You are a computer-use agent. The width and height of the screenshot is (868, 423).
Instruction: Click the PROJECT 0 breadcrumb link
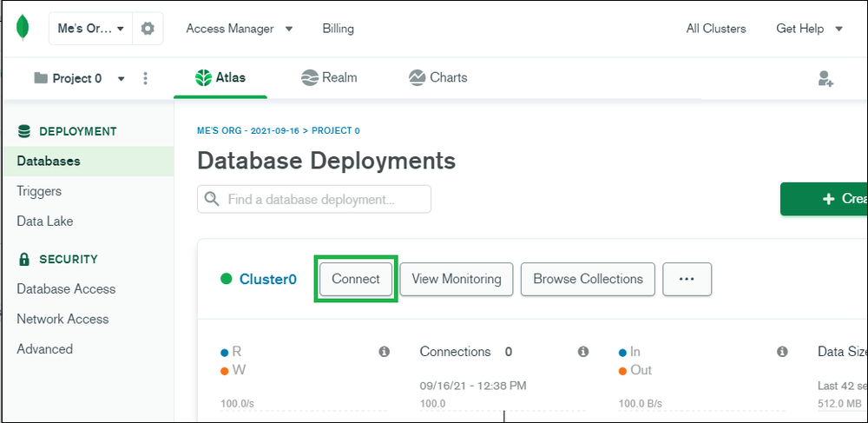point(336,131)
